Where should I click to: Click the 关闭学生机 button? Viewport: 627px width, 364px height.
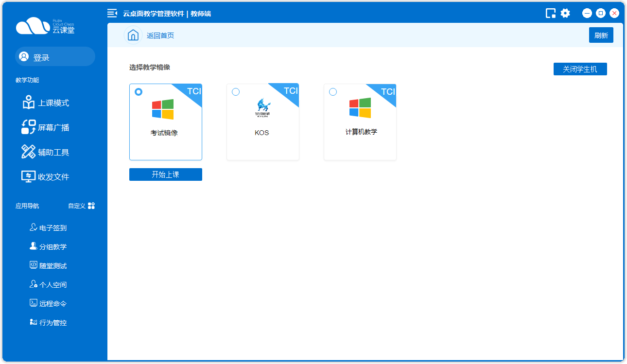tap(580, 69)
